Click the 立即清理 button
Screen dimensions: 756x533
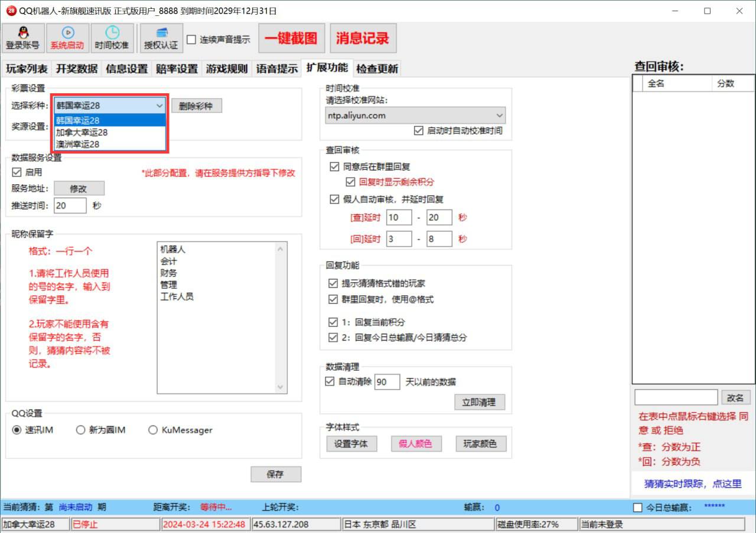click(480, 402)
